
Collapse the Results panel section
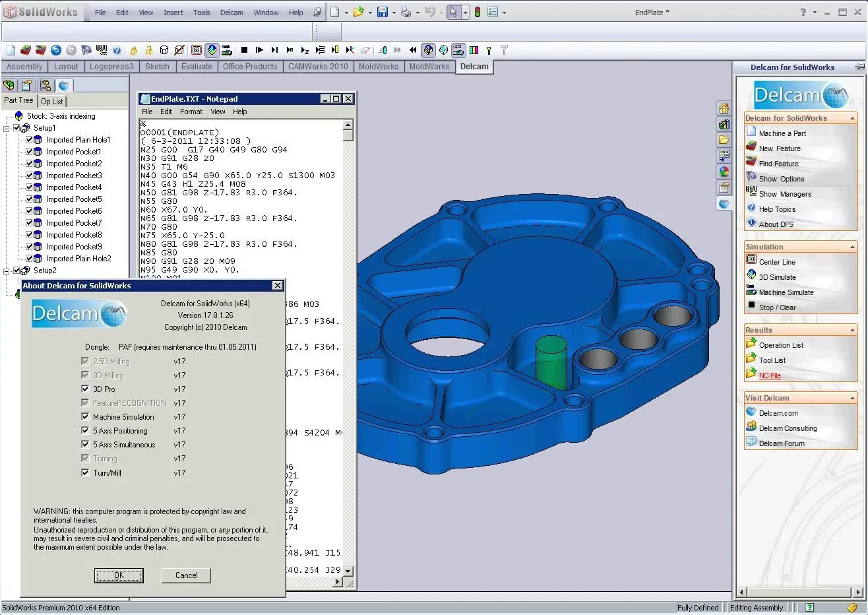coord(852,330)
